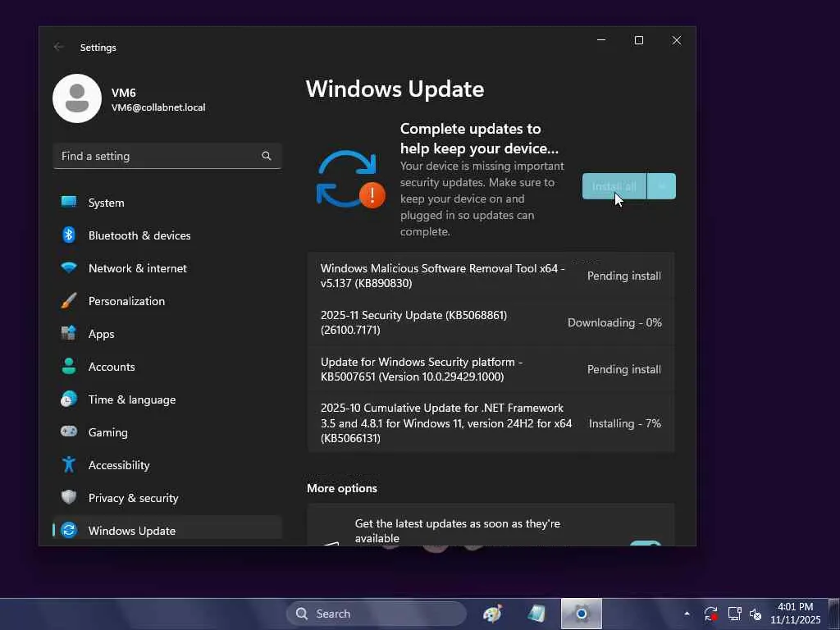
Task: Click the Malicious Software Removal Tool update row
Action: click(x=491, y=276)
